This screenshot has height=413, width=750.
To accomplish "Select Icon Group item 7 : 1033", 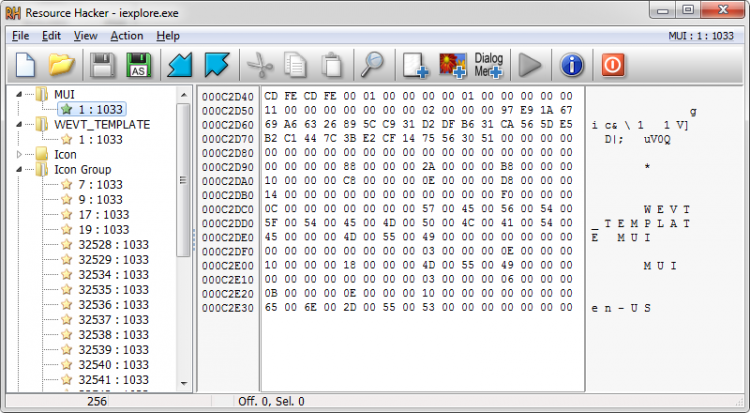I will (100, 185).
